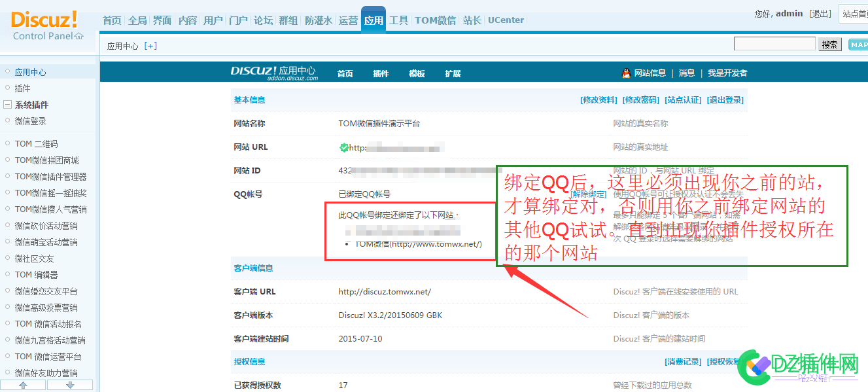868x392 pixels.
Task: Open the 工具 top menu
Action: coord(399,20)
